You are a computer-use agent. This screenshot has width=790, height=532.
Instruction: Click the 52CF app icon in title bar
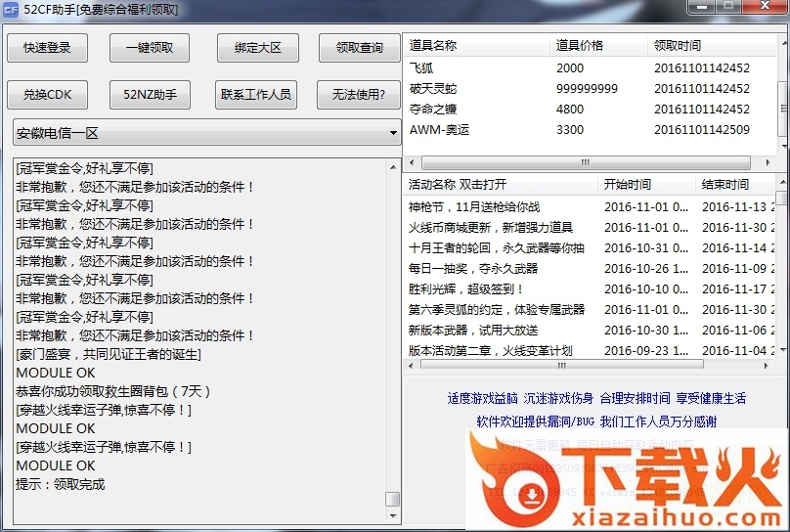[x=11, y=10]
